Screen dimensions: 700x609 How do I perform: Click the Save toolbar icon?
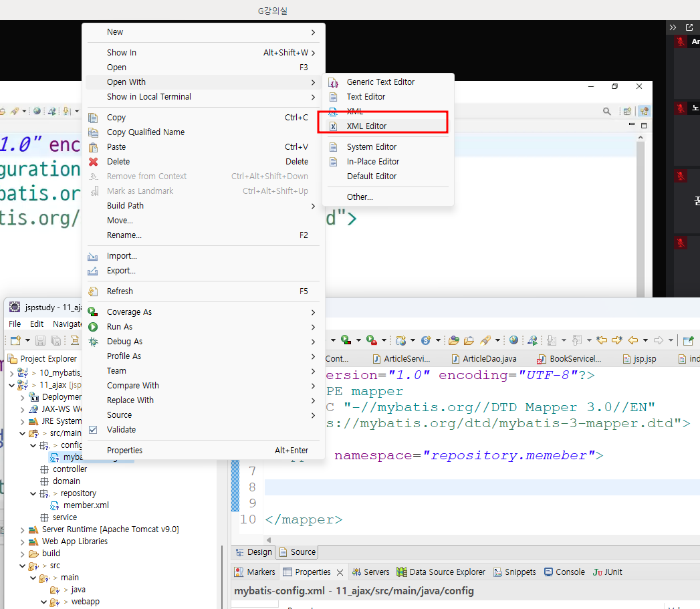tap(40, 341)
